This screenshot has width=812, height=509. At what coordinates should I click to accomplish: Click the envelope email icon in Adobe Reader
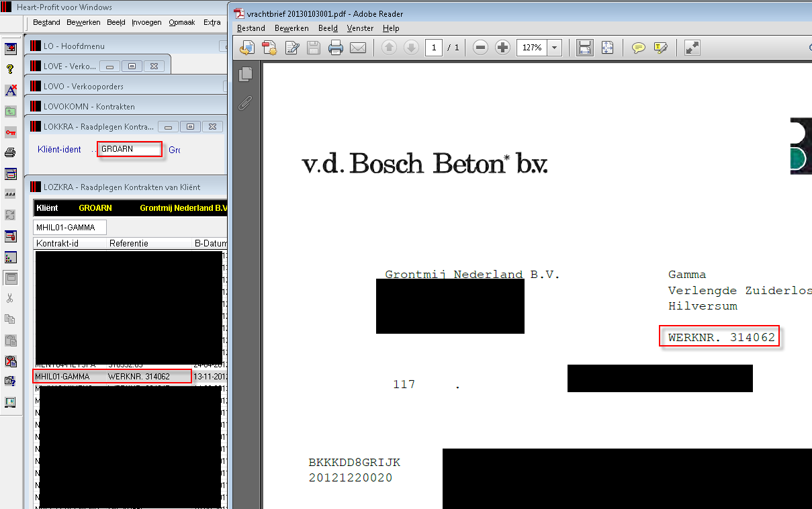357,48
